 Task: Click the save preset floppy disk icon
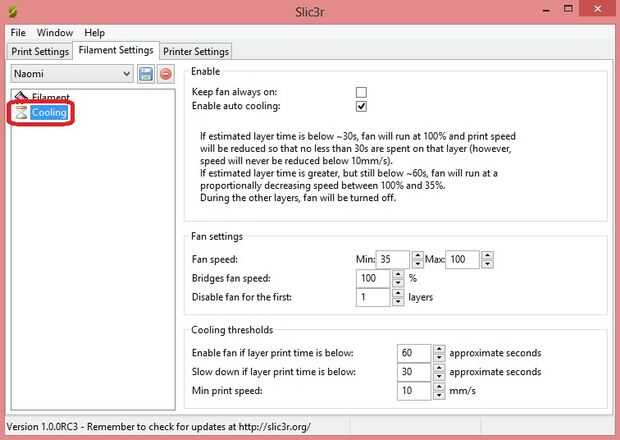146,74
